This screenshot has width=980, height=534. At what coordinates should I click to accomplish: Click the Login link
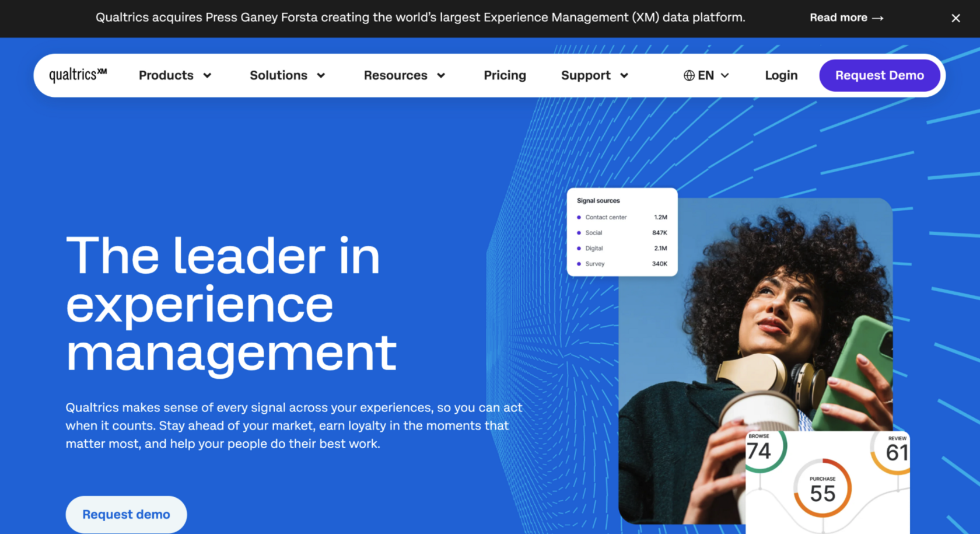pyautogui.click(x=781, y=75)
